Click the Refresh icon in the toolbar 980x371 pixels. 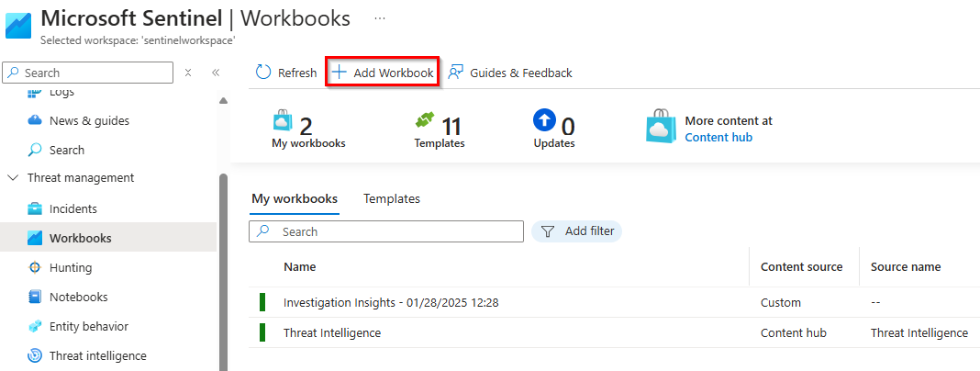[263, 73]
